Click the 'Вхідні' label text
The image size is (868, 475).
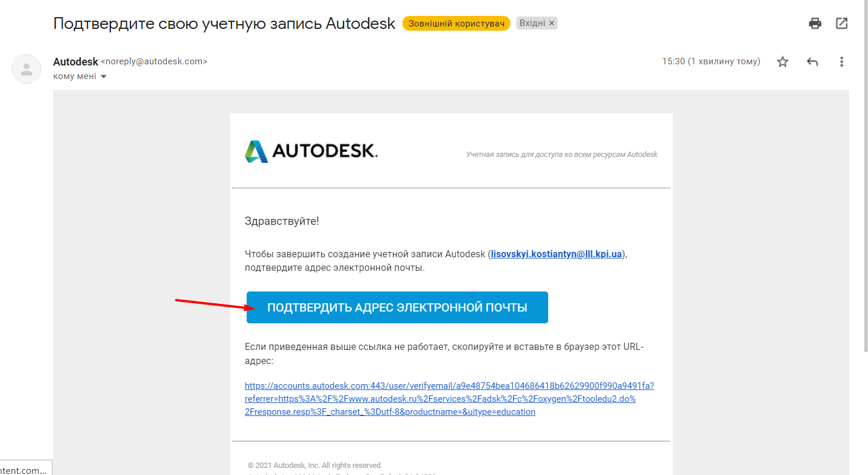[532, 23]
